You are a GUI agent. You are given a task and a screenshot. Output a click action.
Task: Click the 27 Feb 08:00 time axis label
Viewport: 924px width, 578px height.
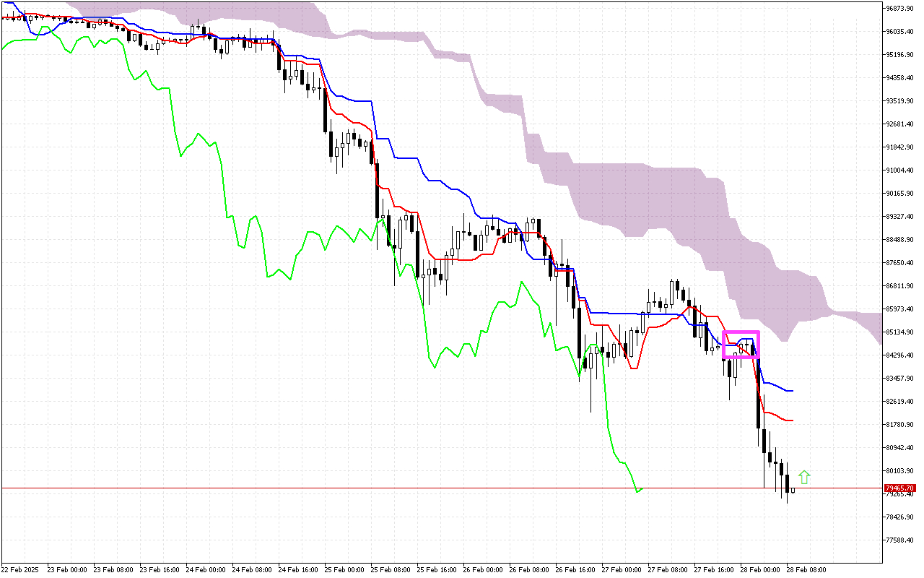click(668, 570)
